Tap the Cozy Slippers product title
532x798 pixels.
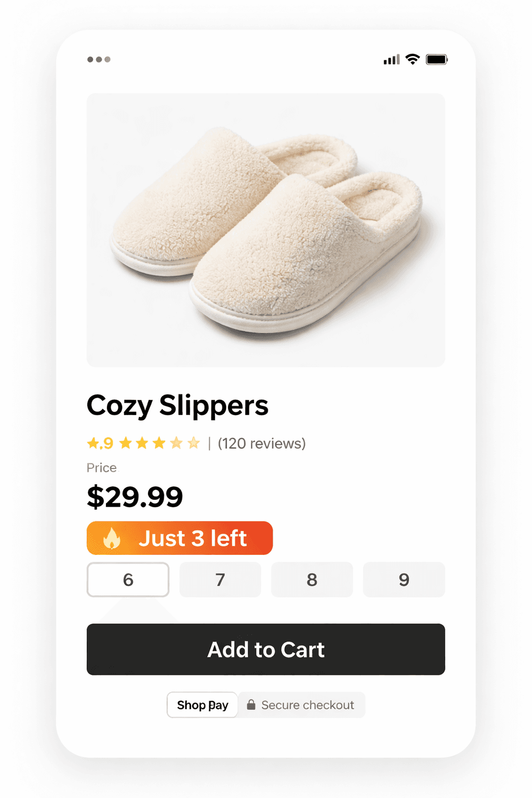[177, 406]
